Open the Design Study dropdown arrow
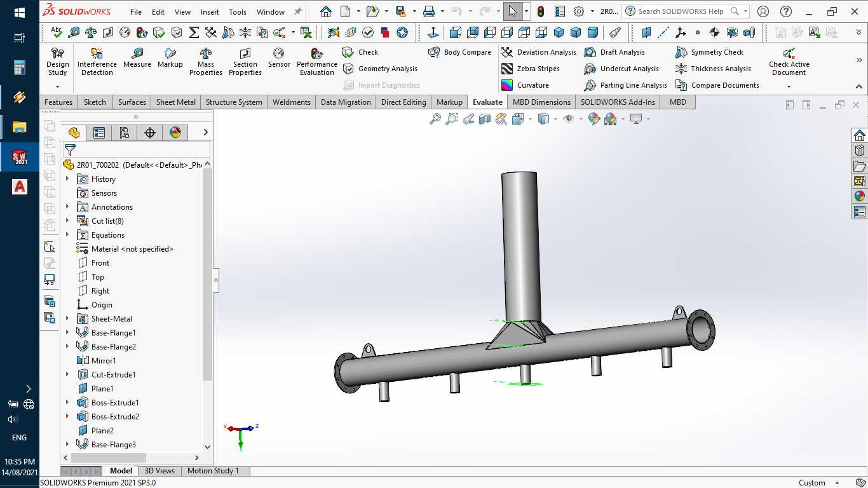This screenshot has width=868, height=488. 57,86
